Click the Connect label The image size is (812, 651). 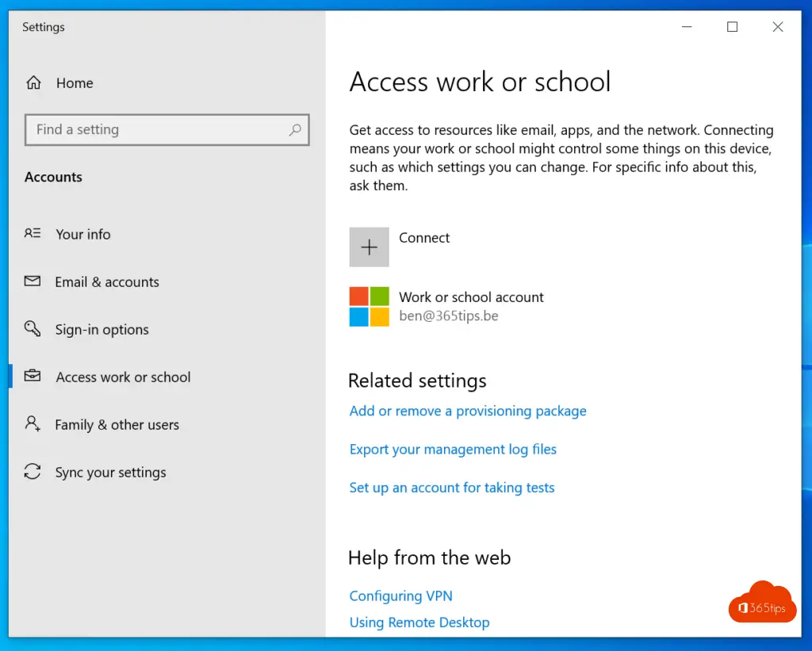[424, 238]
